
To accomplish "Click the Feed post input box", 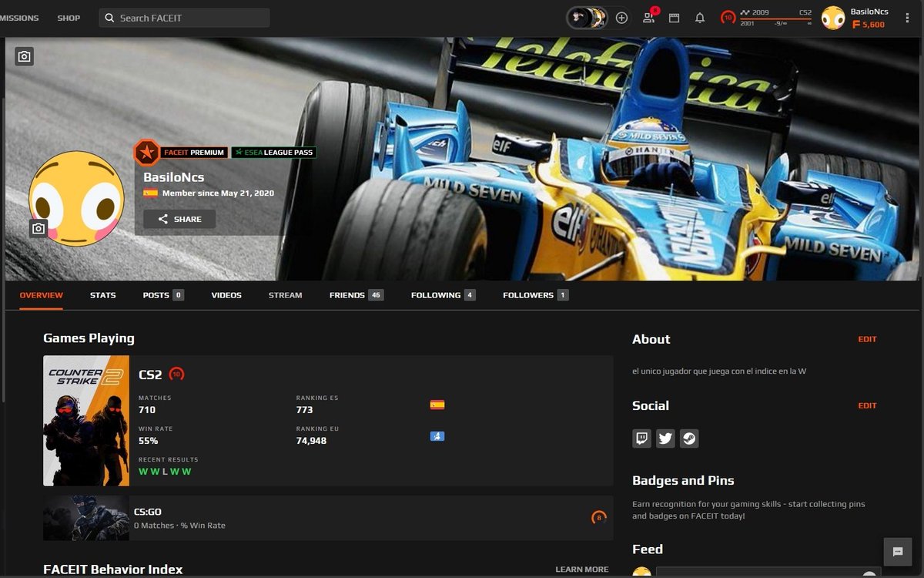I will click(768, 573).
